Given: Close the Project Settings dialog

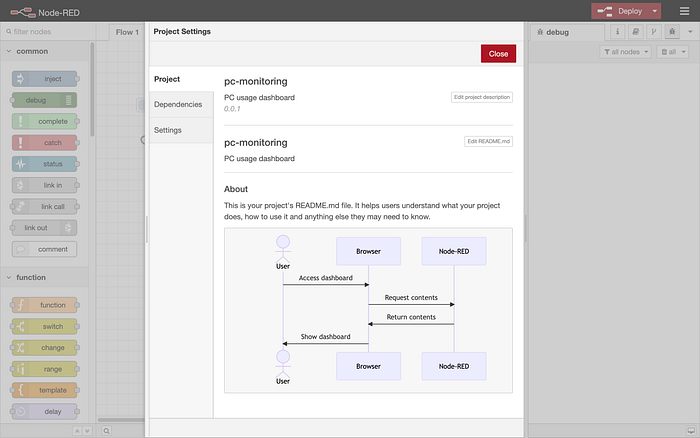Looking at the screenshot, I should 498,54.
